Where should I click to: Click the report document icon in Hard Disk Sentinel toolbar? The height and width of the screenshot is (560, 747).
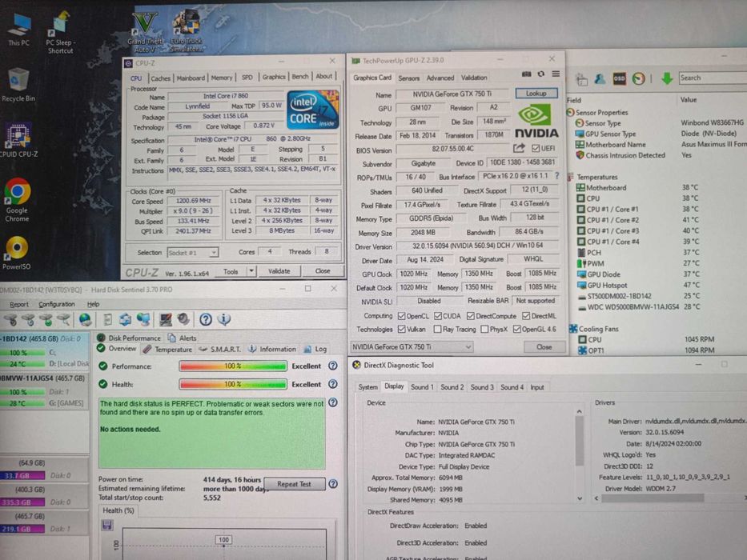click(x=107, y=319)
